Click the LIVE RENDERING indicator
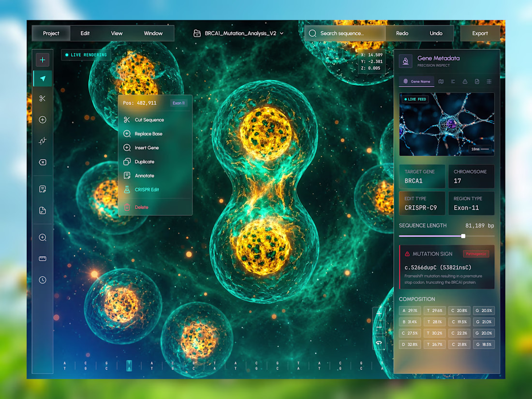Image resolution: width=532 pixels, height=399 pixels. [x=86, y=55]
